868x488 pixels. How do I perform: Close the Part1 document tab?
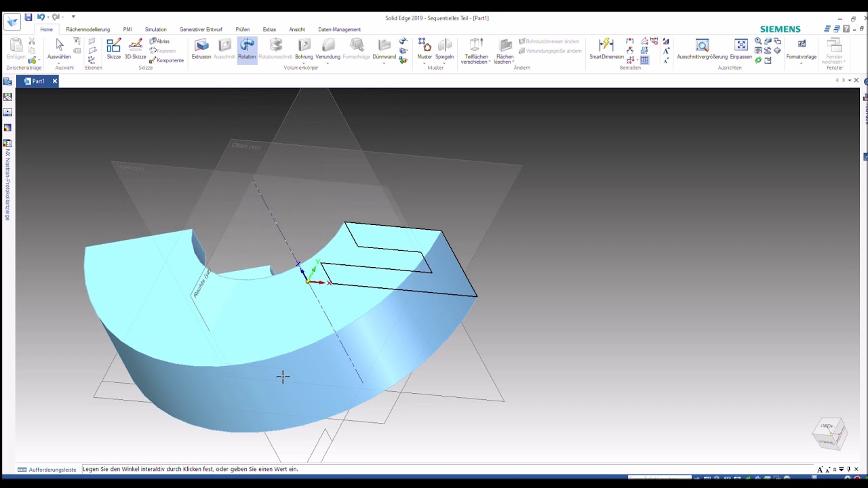click(x=55, y=81)
